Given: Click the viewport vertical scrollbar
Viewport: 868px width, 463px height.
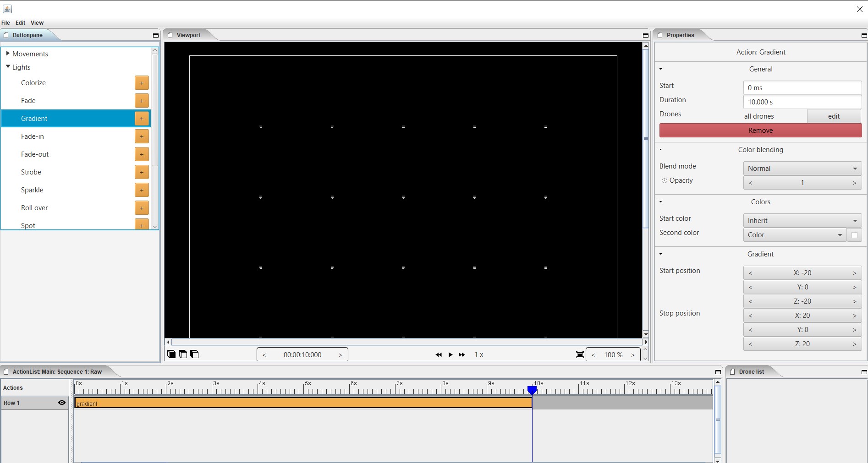Looking at the screenshot, I should point(646,138).
